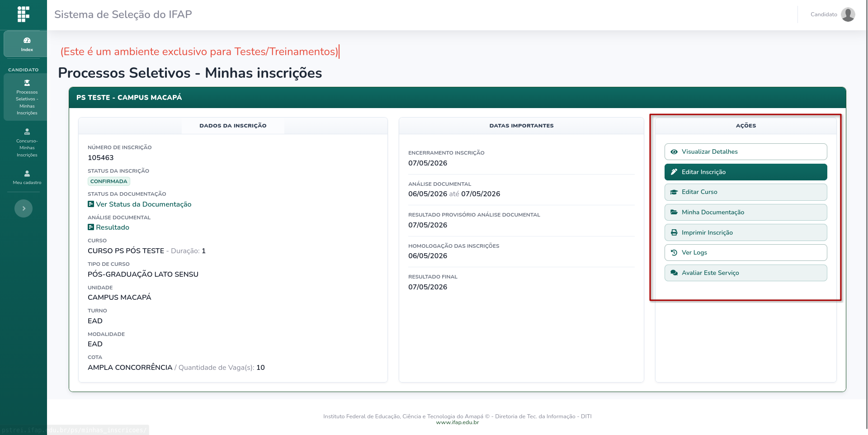Click the icon beside Ver Status da Documentação
Image resolution: width=868 pixels, height=435 pixels.
click(91, 204)
